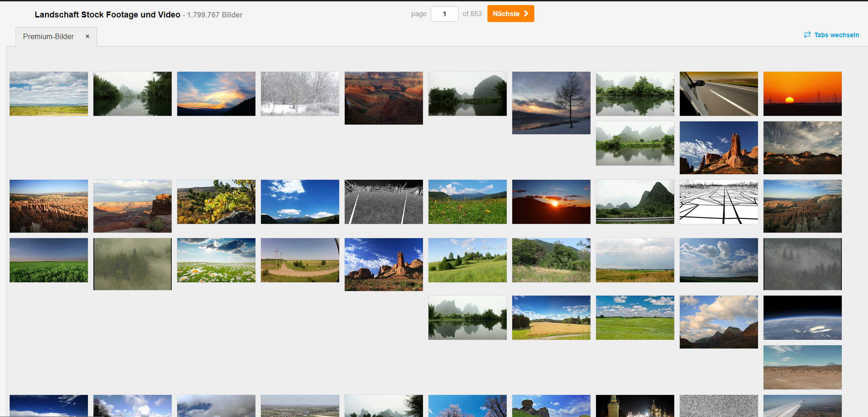This screenshot has width=868, height=417.
Task: Click the 1.799.767 Bilder count text
Action: tap(214, 15)
